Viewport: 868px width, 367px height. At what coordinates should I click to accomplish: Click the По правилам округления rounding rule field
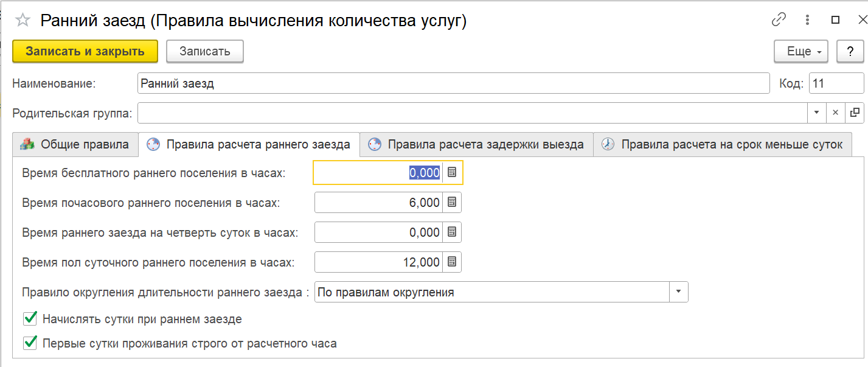(492, 292)
